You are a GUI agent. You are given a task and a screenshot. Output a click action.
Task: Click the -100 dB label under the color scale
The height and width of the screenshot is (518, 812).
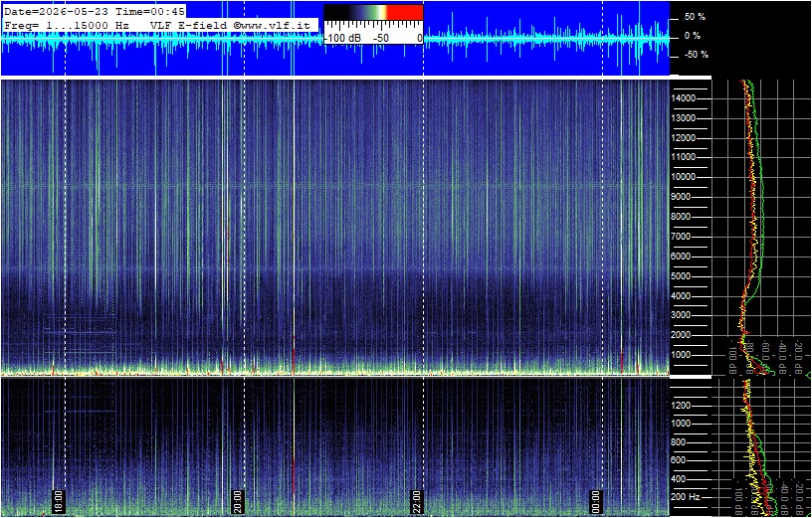click(x=341, y=39)
